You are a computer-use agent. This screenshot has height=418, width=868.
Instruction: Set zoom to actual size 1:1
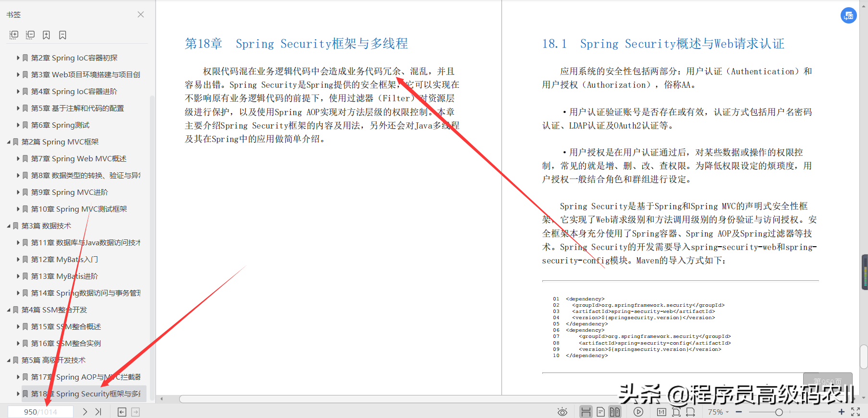[x=661, y=412]
